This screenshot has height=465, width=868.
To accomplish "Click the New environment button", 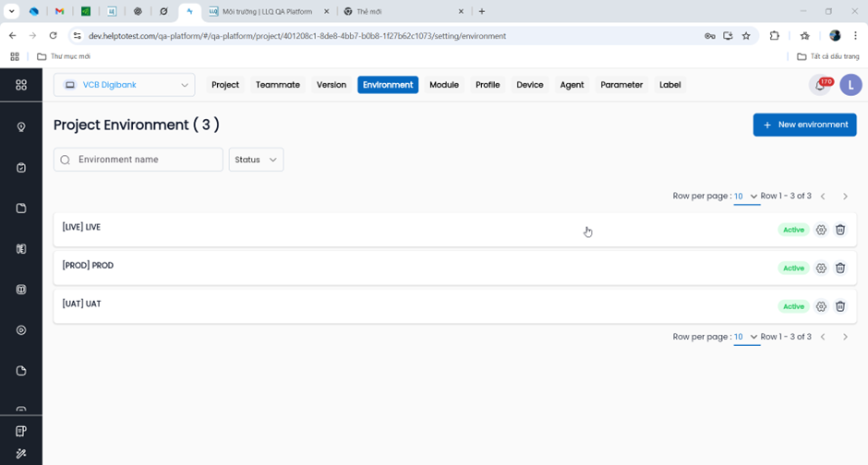I will coord(804,125).
